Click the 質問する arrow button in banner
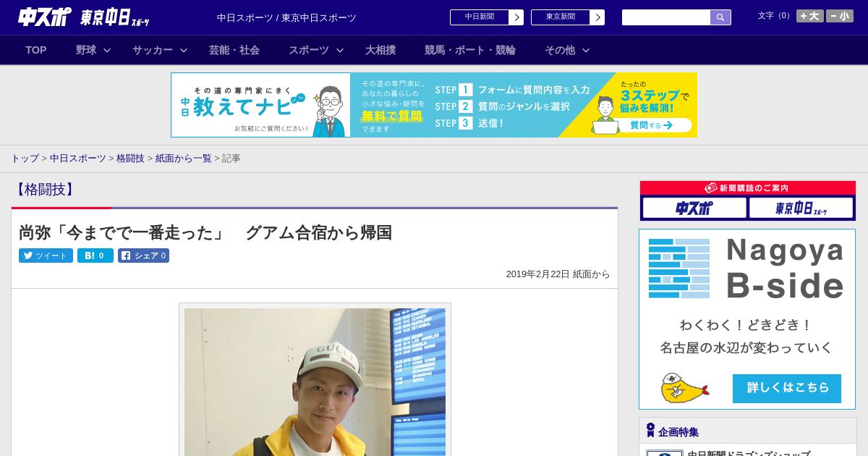The height and width of the screenshot is (456, 868). (651, 125)
